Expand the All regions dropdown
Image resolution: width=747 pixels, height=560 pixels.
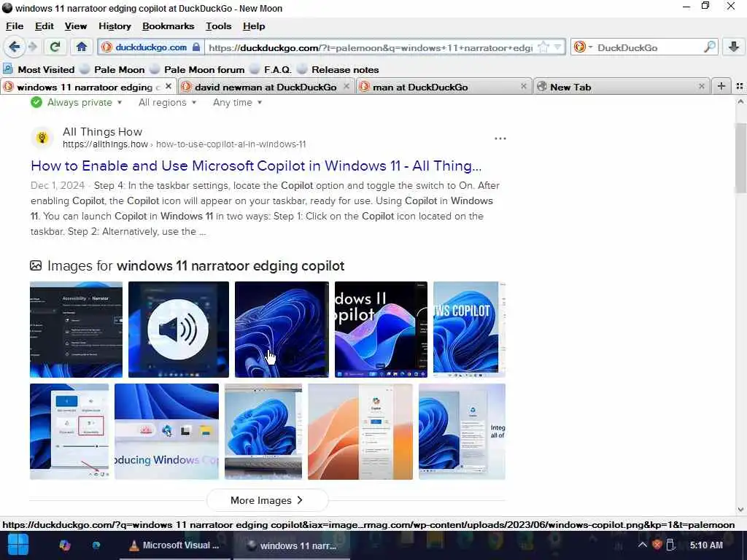point(167,102)
